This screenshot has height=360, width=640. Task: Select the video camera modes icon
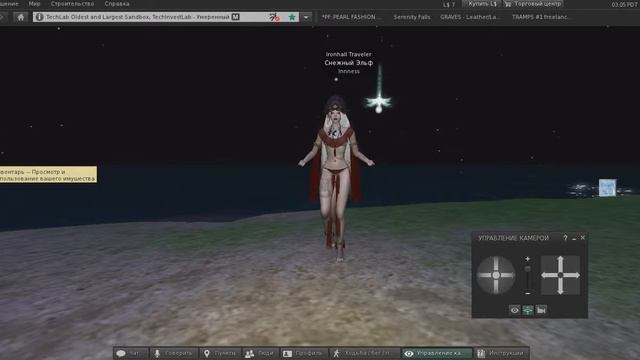pyautogui.click(x=541, y=310)
